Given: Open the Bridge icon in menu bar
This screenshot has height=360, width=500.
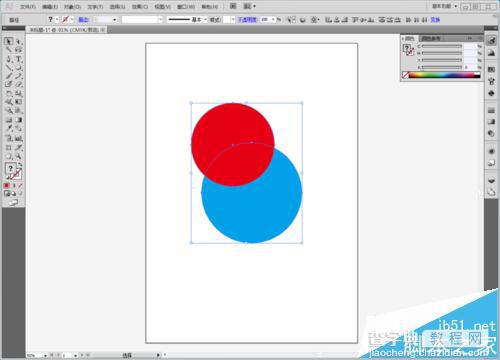Looking at the screenshot, I should pos(233,6).
